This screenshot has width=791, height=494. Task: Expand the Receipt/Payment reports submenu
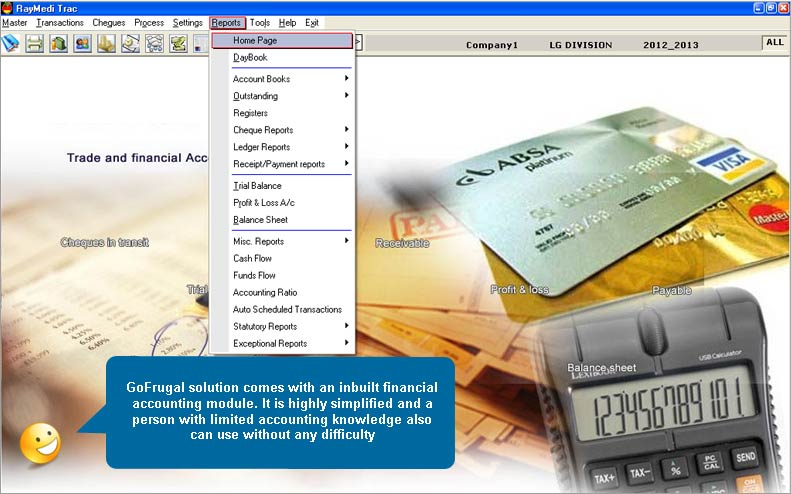(282, 164)
